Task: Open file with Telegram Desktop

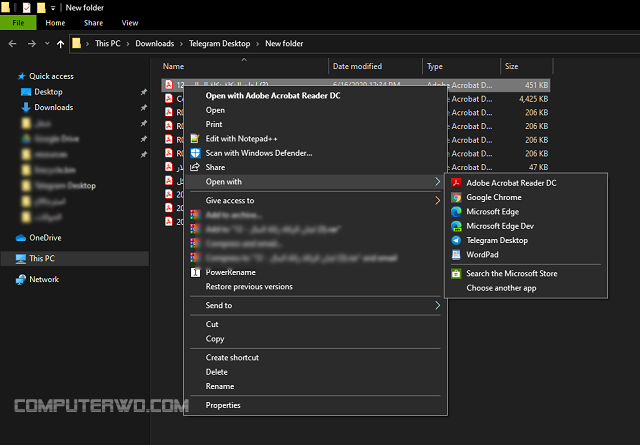Action: 497,240
